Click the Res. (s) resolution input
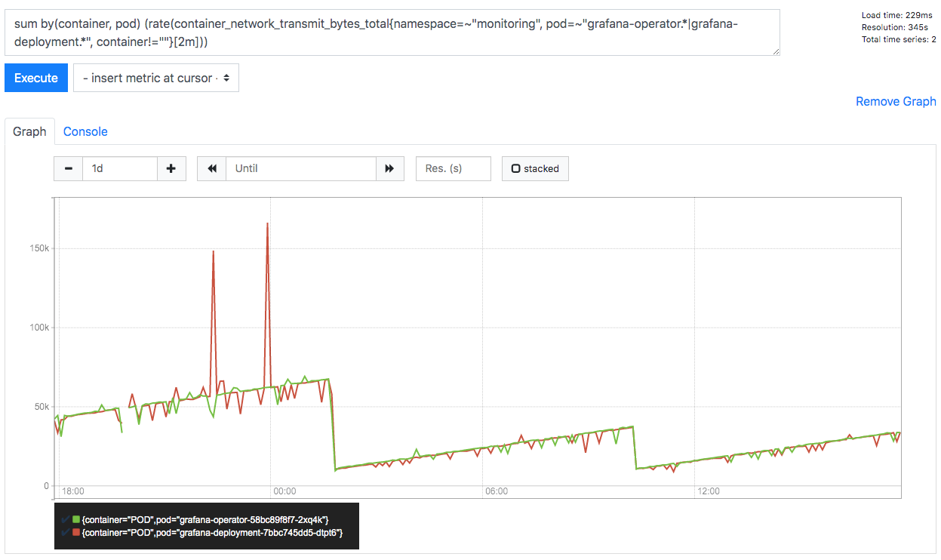941x560 pixels. click(453, 168)
